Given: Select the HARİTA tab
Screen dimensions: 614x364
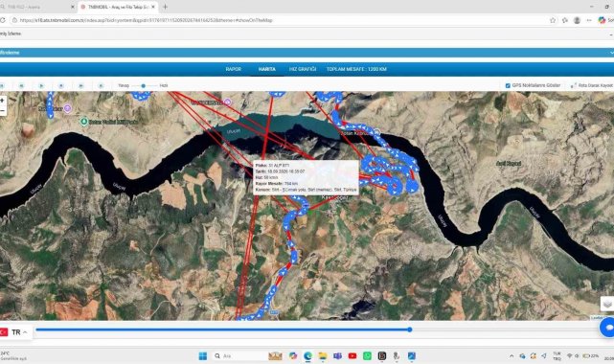Looking at the screenshot, I should [266, 69].
